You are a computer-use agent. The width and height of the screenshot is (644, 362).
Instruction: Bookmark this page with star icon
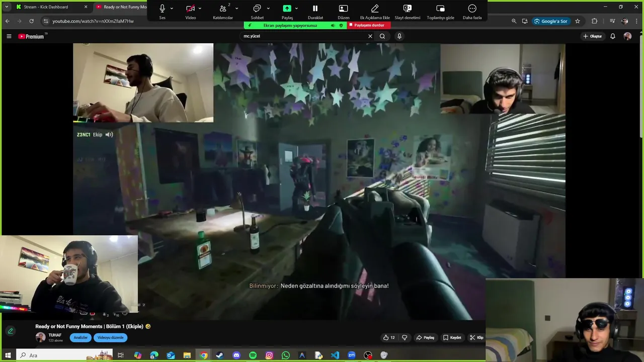coord(578,21)
